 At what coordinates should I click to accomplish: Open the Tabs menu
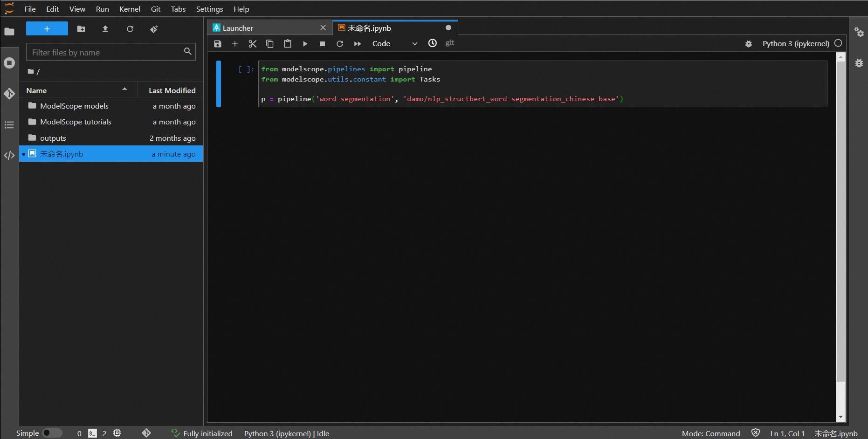[178, 9]
